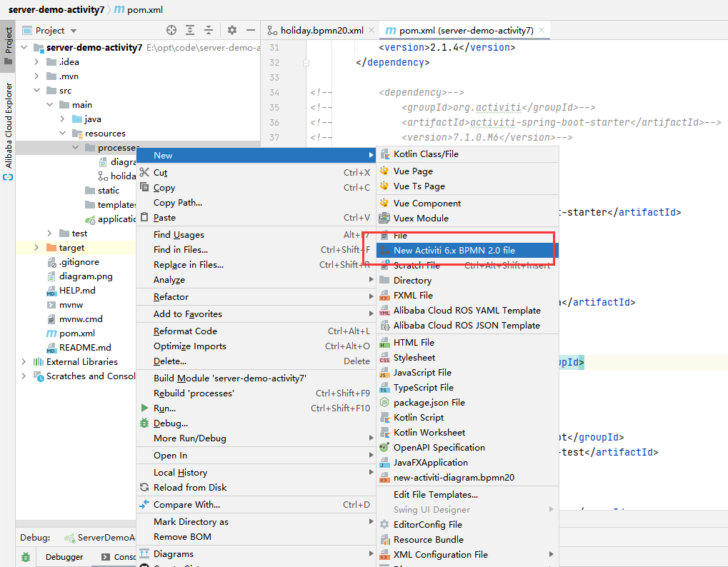Select Copy Path... menu entry
728x567 pixels.
[x=256, y=203]
